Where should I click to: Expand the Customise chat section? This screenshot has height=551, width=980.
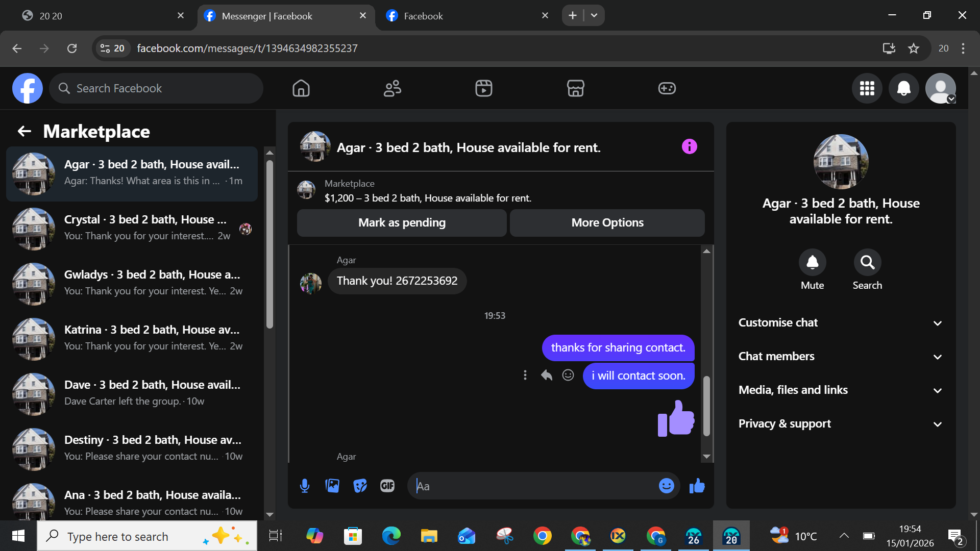click(x=840, y=322)
